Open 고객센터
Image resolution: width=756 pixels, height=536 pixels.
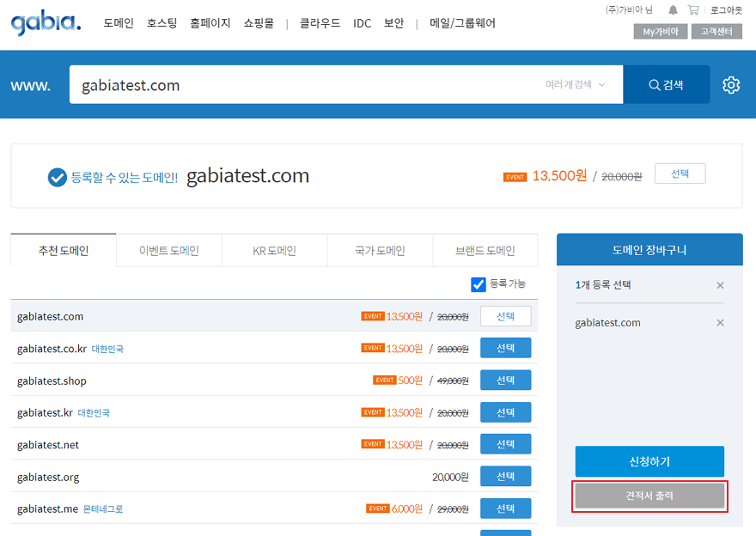[x=716, y=31]
